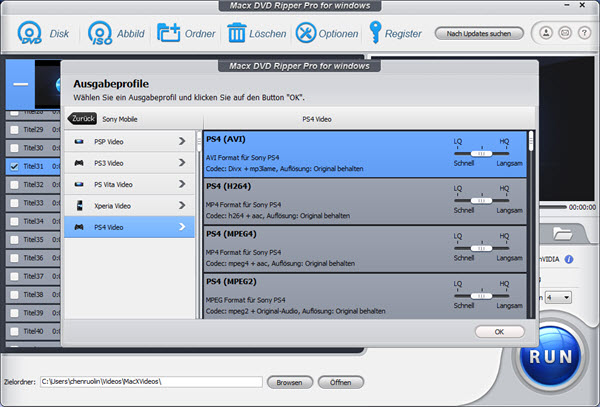The image size is (600, 407).
Task: Tick the Titel34 checkbox
Action: point(14,221)
